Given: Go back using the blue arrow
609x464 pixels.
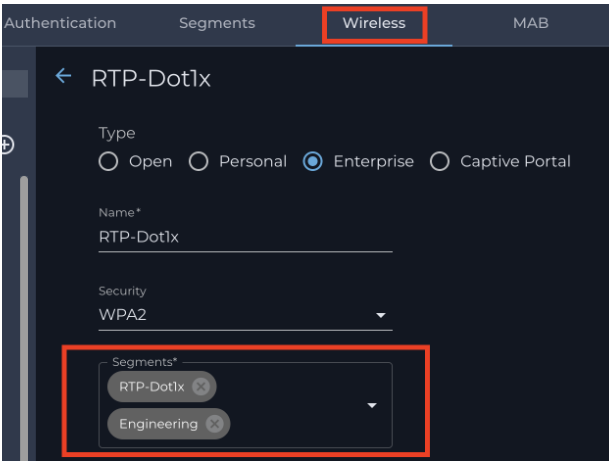Looking at the screenshot, I should click(x=63, y=76).
